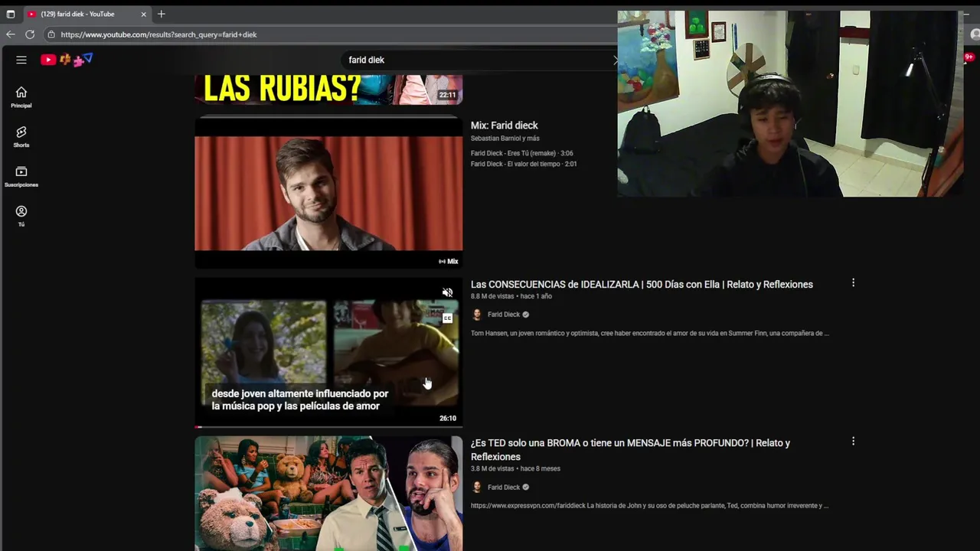Open options menu for Las CONSECUENCIAS video

click(x=853, y=283)
